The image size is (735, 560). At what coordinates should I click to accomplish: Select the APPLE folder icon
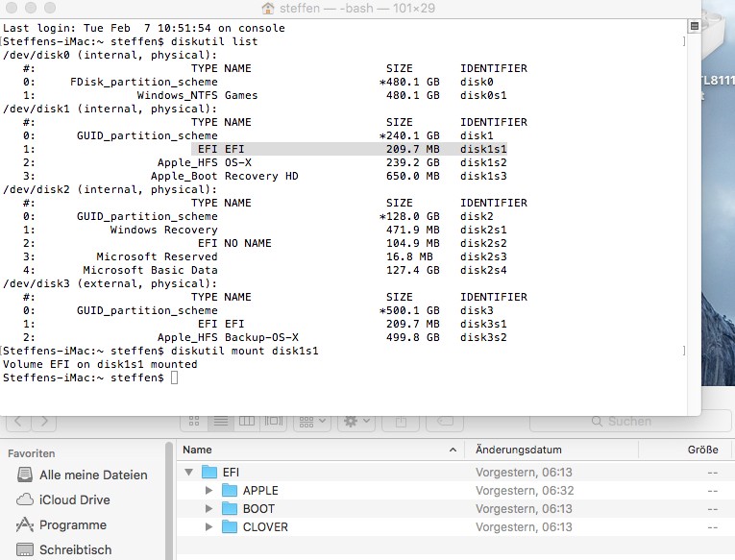(230, 490)
